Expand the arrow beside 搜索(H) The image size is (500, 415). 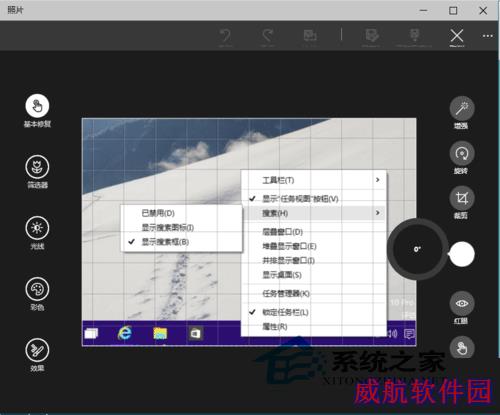(378, 212)
